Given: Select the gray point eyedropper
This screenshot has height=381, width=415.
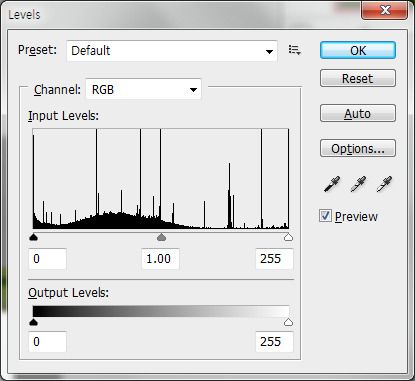Looking at the screenshot, I should pos(358,184).
